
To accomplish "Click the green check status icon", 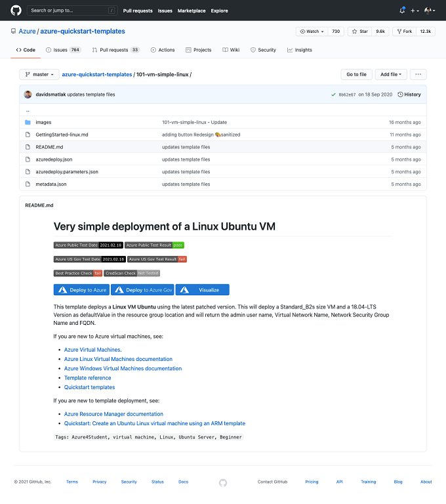I will pyautogui.click(x=333, y=94).
